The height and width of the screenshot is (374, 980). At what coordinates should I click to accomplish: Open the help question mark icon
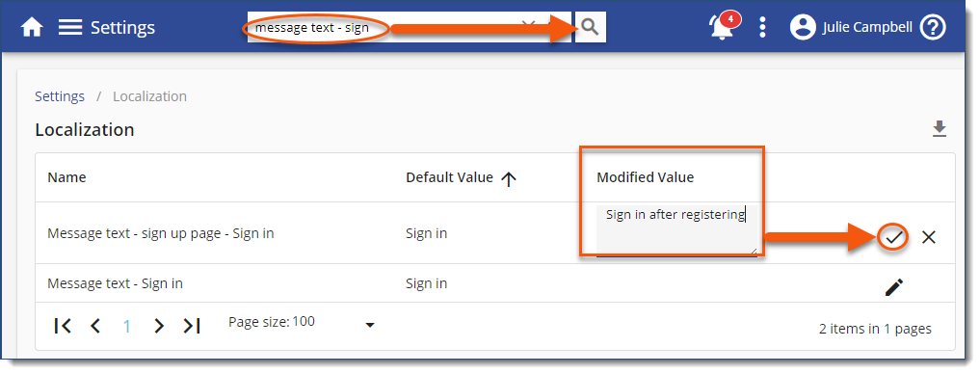[934, 28]
